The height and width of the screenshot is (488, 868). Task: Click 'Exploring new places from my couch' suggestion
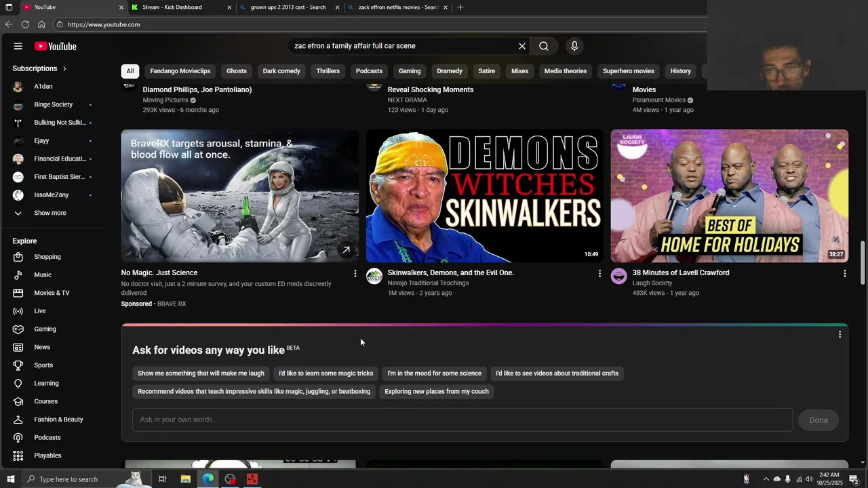point(437,392)
